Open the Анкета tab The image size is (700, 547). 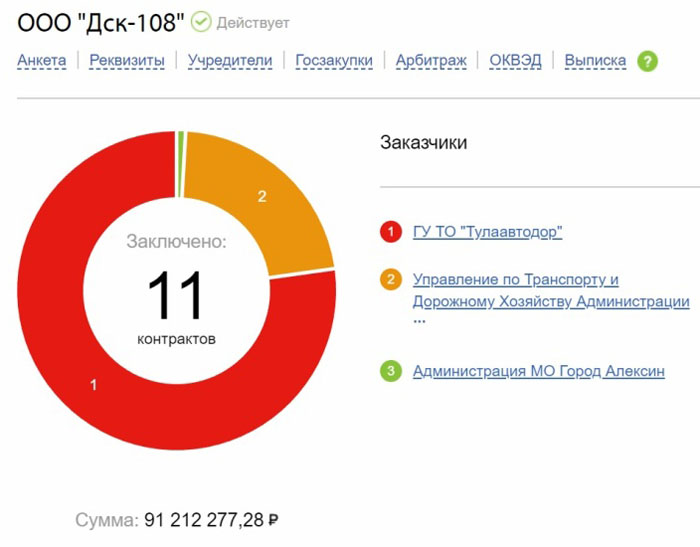tap(42, 61)
